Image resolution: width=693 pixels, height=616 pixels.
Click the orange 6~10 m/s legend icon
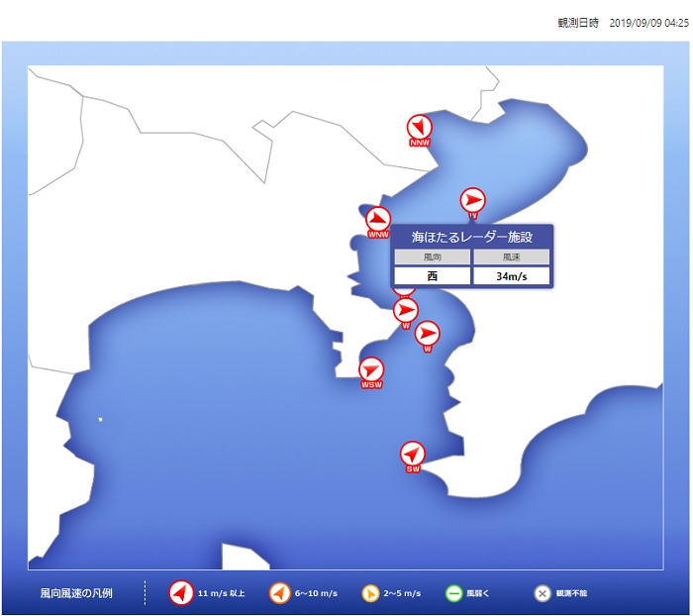(x=279, y=593)
